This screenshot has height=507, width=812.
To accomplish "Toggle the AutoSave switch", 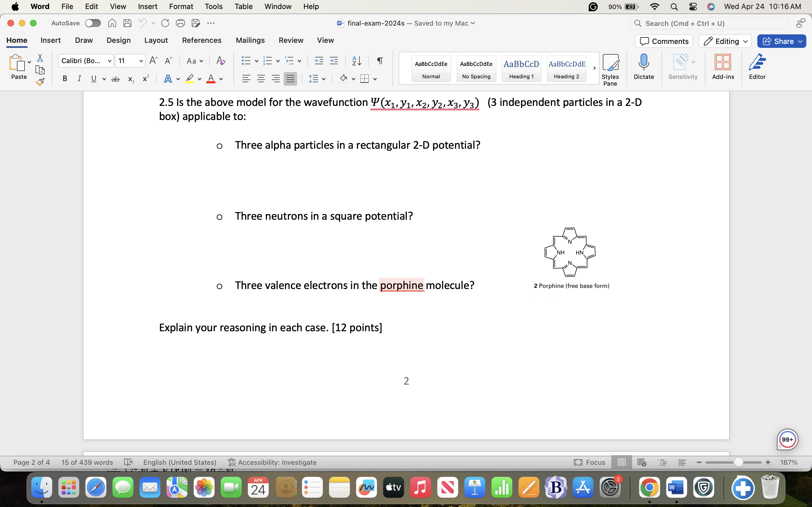I will [x=92, y=23].
